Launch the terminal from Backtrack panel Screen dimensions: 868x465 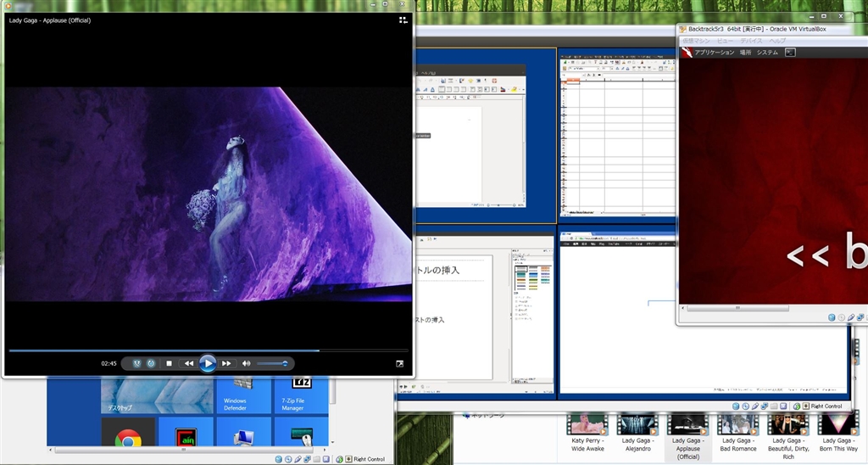[x=790, y=52]
